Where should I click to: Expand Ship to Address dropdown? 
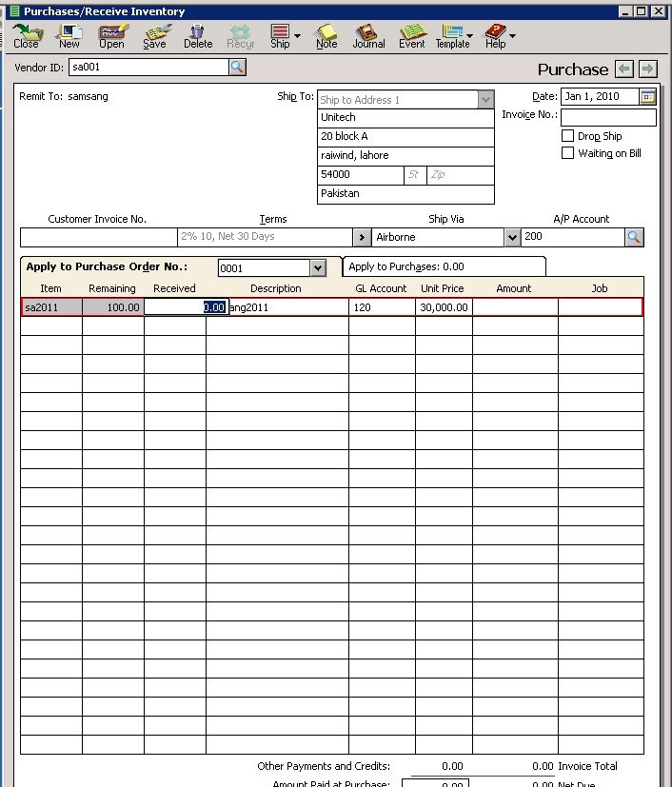pyautogui.click(x=485, y=99)
